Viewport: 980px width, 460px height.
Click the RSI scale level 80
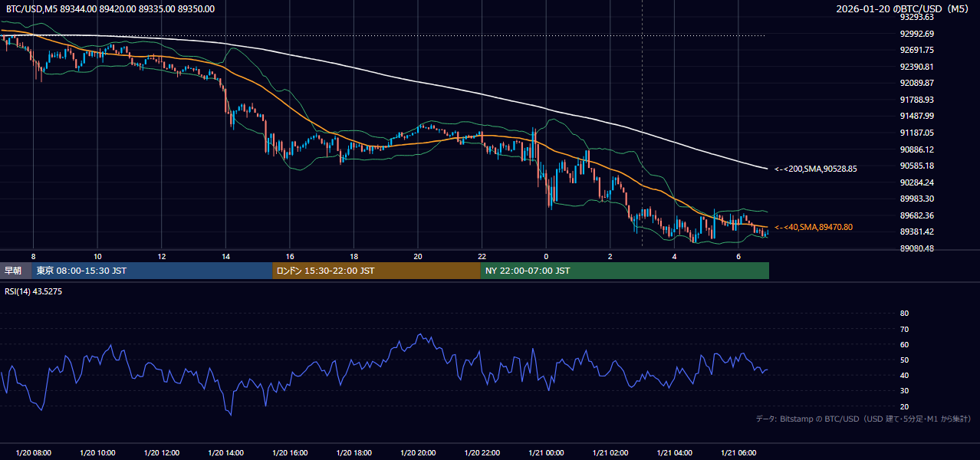coord(905,314)
